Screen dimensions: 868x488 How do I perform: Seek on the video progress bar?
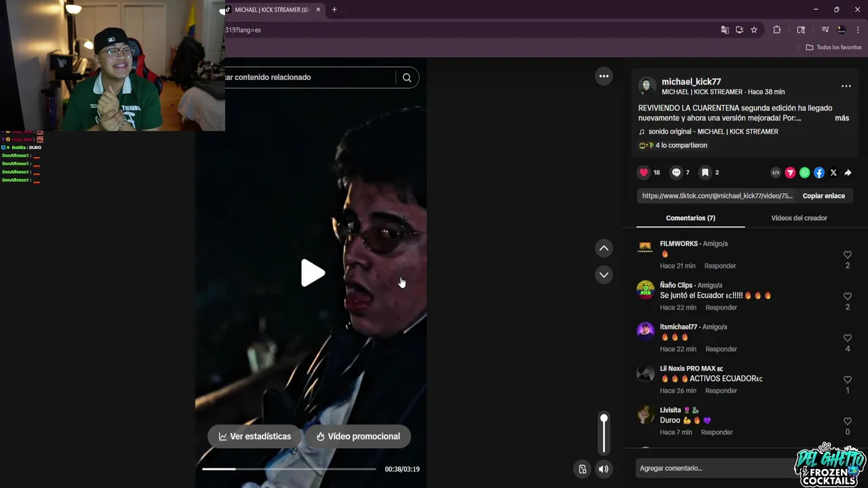click(x=289, y=469)
